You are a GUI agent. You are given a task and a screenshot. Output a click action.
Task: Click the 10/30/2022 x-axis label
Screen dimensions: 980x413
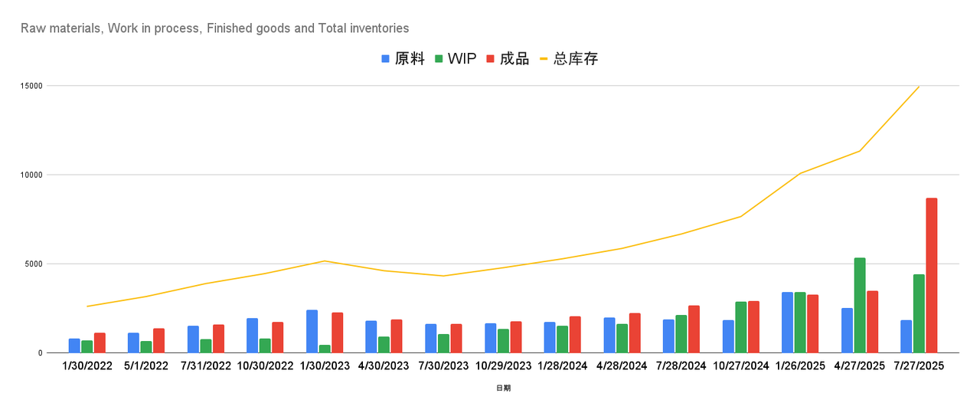point(266,366)
